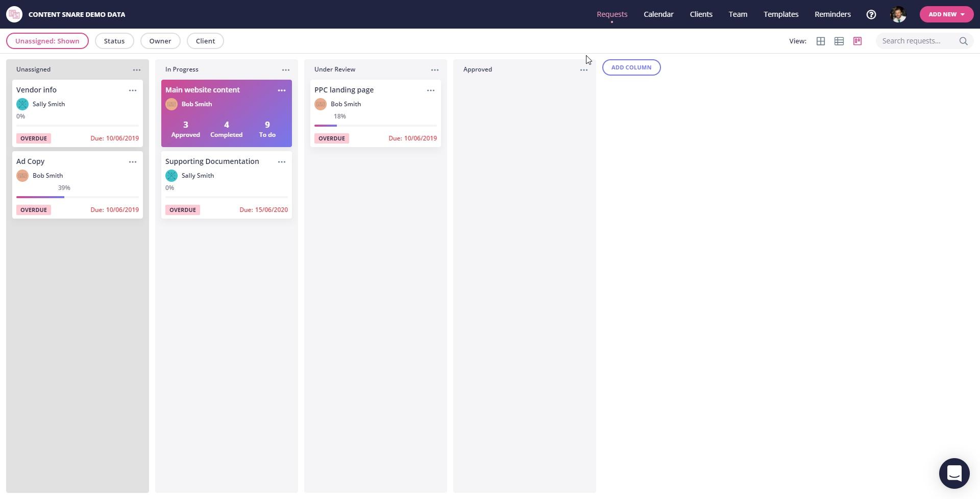
Task: Click the 3 Approved count
Action: [x=185, y=129]
